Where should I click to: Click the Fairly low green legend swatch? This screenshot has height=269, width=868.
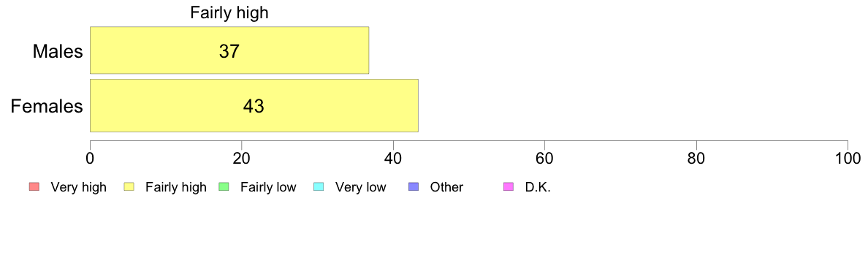pyautogui.click(x=224, y=187)
